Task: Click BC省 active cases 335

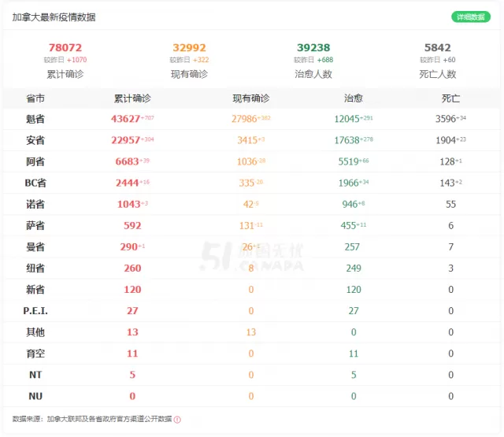Action: 246,183
